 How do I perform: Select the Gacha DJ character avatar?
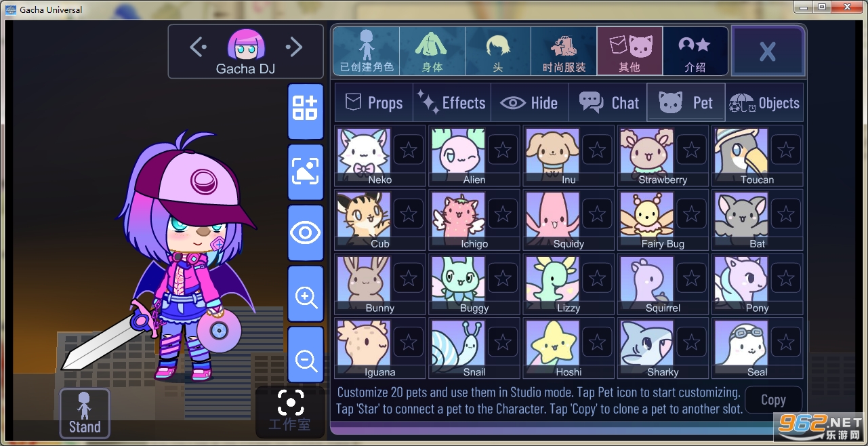246,45
